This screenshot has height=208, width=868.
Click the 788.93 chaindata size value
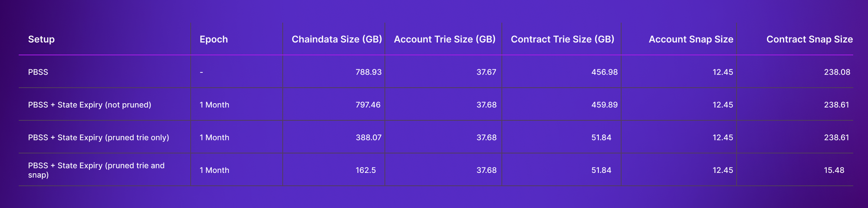(x=368, y=72)
